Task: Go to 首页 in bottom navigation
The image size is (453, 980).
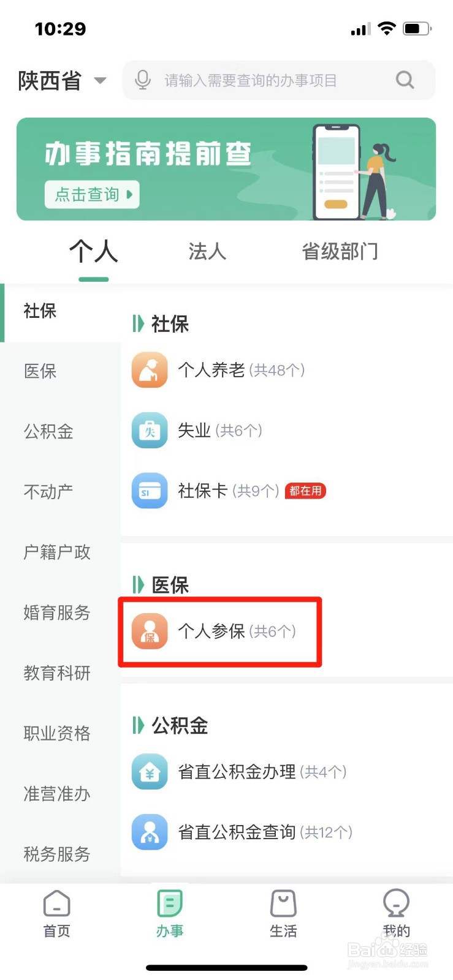Action: pos(57,914)
